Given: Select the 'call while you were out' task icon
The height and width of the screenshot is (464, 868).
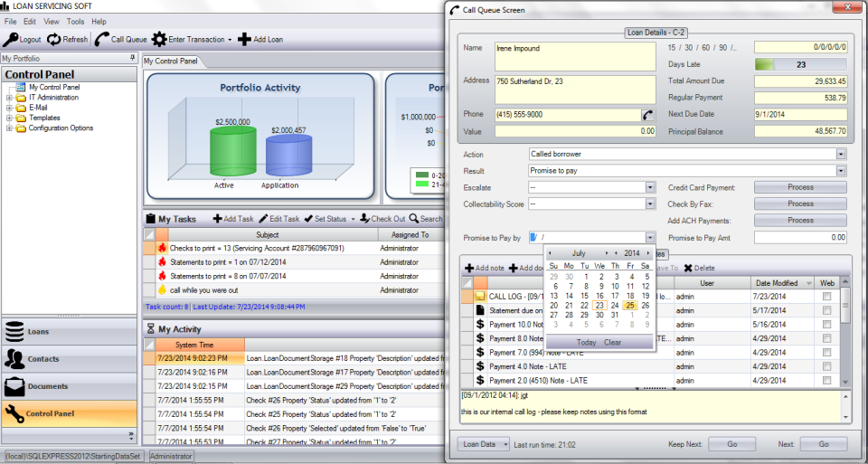Looking at the screenshot, I should point(162,289).
